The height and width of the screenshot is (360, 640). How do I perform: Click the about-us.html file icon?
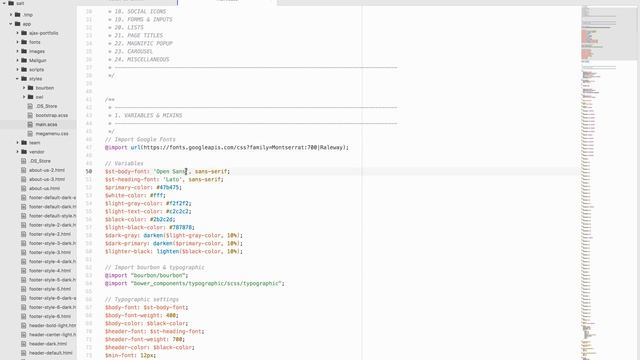(24, 188)
